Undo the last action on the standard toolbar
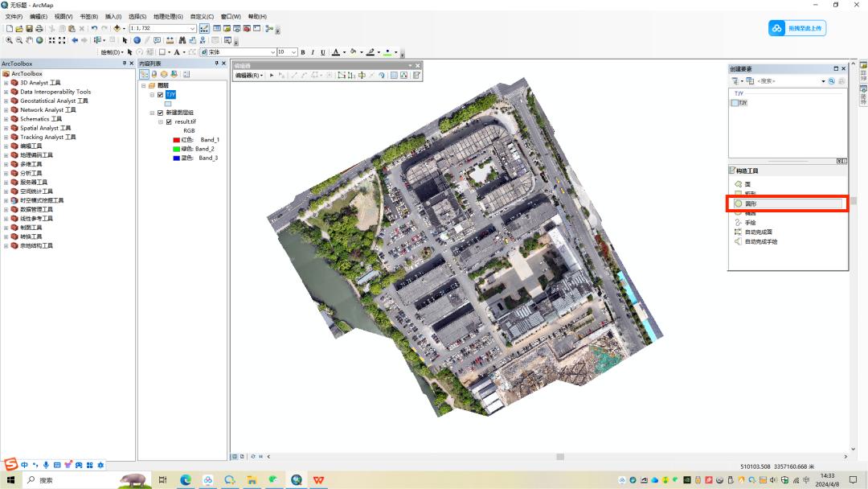Image resolution: width=868 pixels, height=489 pixels. pos(94,28)
